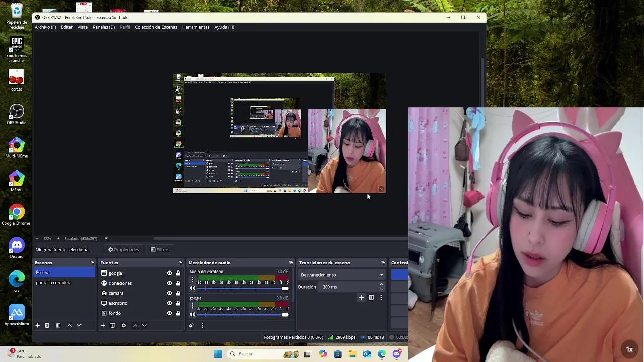Open the Vista menu
The width and height of the screenshot is (644, 362).
pos(83,27)
